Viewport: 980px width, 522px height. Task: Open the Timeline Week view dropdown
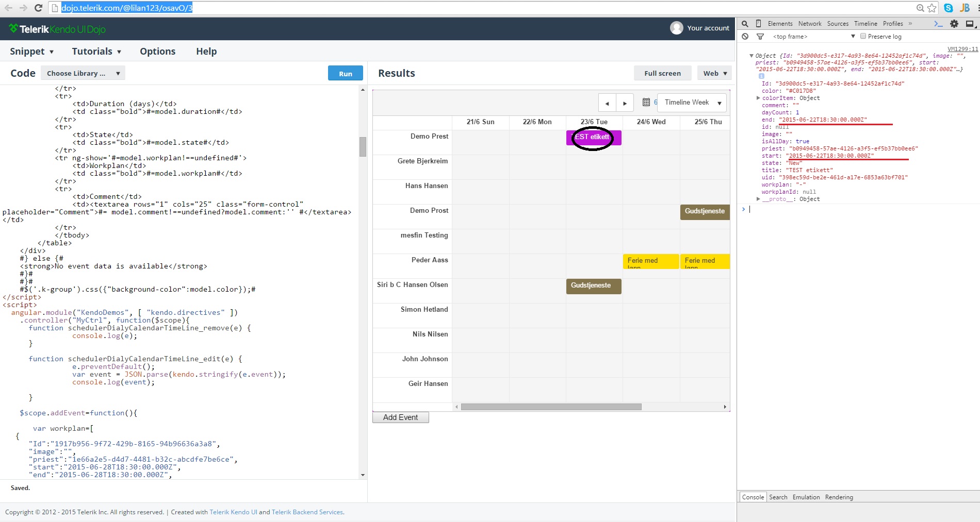point(693,103)
